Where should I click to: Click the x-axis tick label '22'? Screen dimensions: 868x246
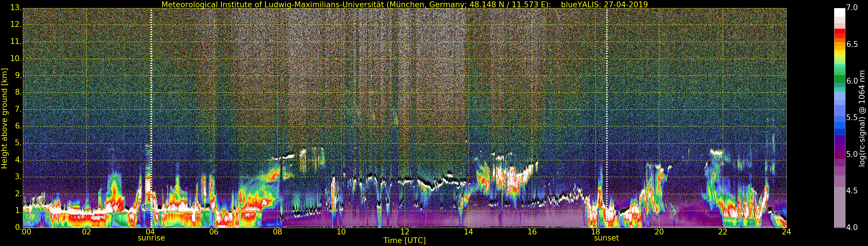click(723, 232)
